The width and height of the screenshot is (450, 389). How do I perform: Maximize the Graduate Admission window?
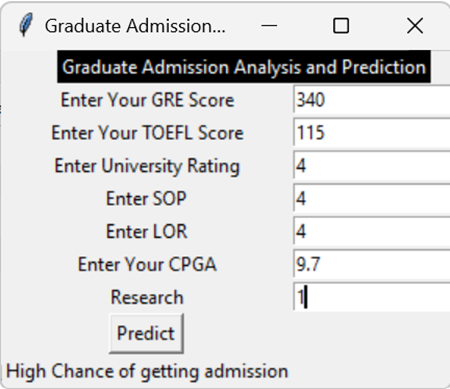[341, 26]
